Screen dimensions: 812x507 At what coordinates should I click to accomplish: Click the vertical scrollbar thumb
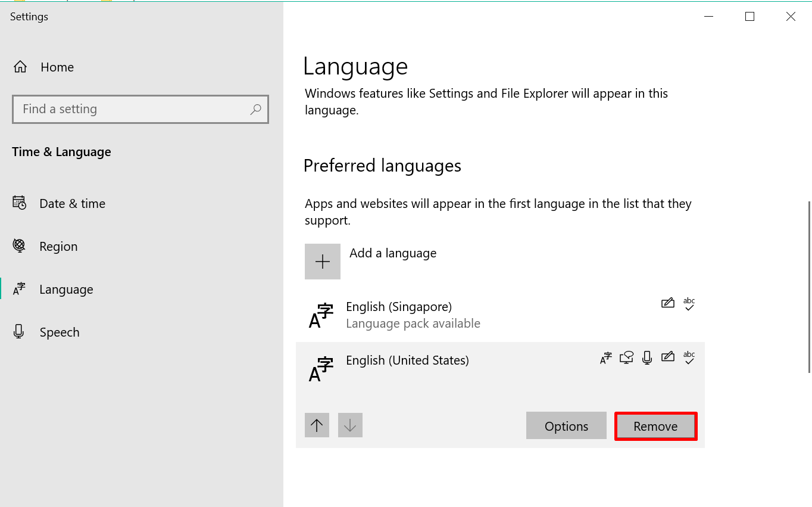click(809, 287)
